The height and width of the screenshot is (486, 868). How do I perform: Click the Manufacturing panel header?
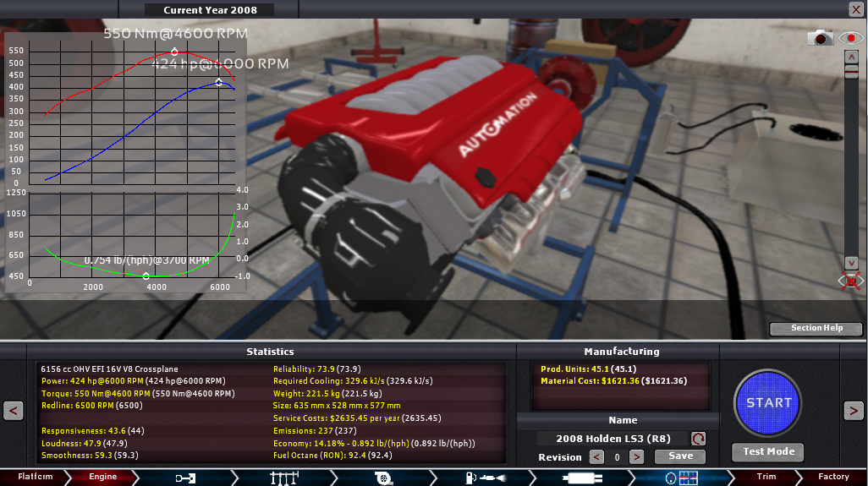(x=622, y=352)
